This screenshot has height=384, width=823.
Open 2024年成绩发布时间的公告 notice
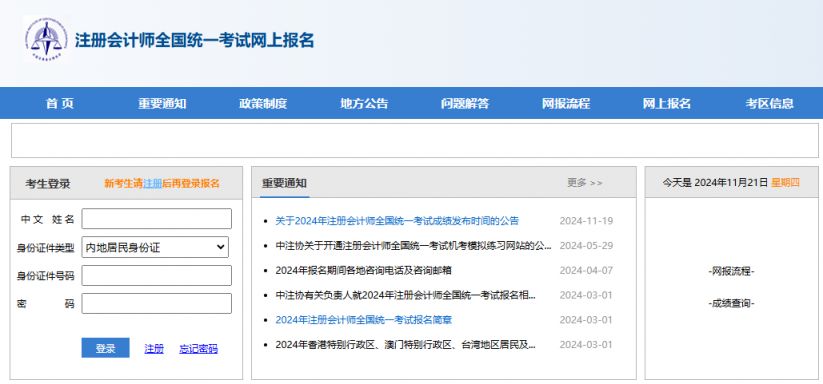pyautogui.click(x=397, y=221)
